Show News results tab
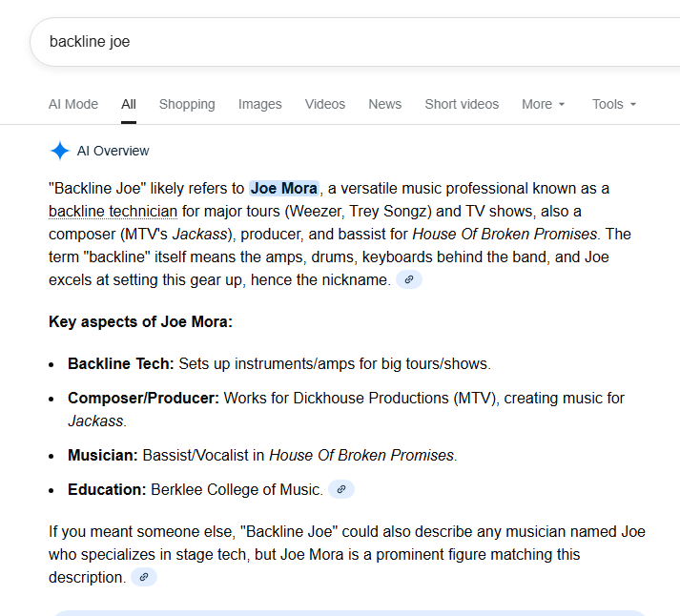The image size is (680, 616). point(385,104)
